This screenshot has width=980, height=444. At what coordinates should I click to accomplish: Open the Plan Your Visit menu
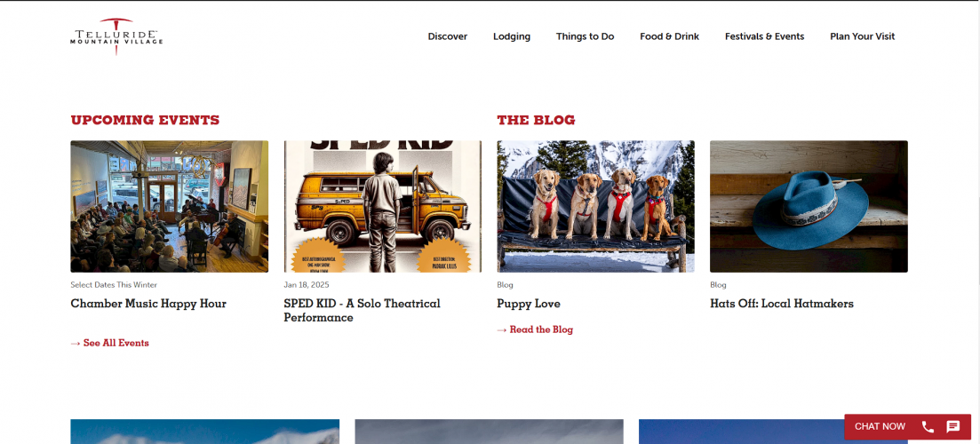(x=863, y=36)
